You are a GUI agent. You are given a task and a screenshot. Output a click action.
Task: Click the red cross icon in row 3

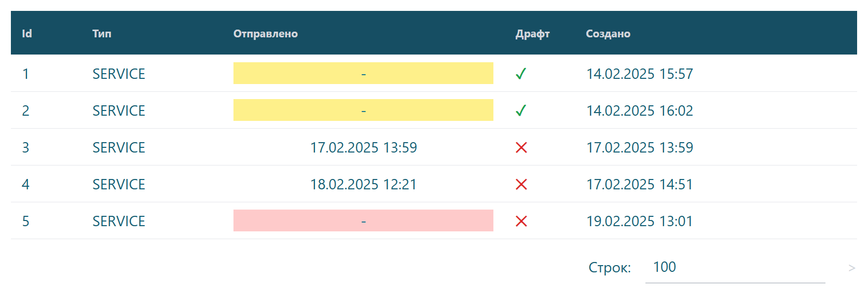coord(521,147)
